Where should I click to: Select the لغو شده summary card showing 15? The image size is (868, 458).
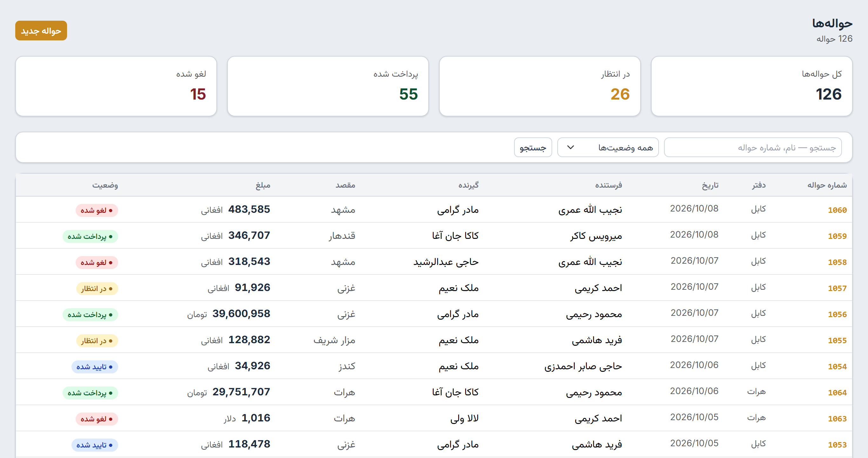point(116,86)
